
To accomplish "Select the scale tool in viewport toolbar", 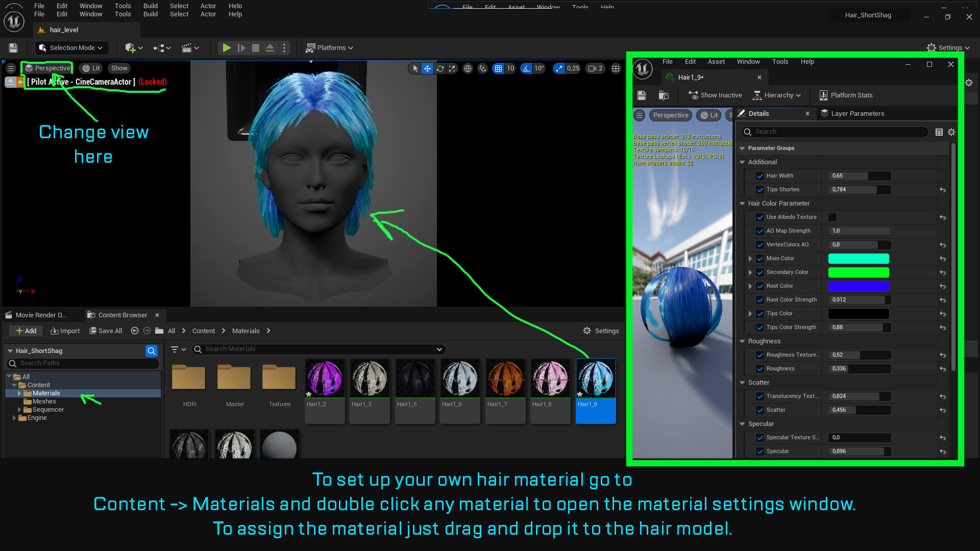I will (x=452, y=68).
